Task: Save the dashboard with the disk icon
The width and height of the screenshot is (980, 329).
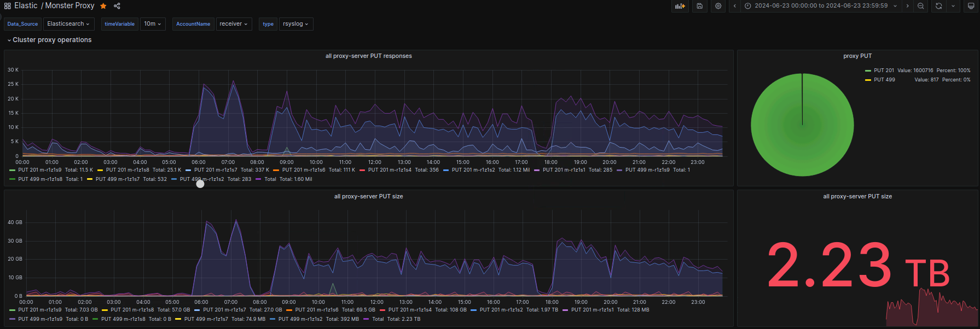Action: [x=699, y=6]
